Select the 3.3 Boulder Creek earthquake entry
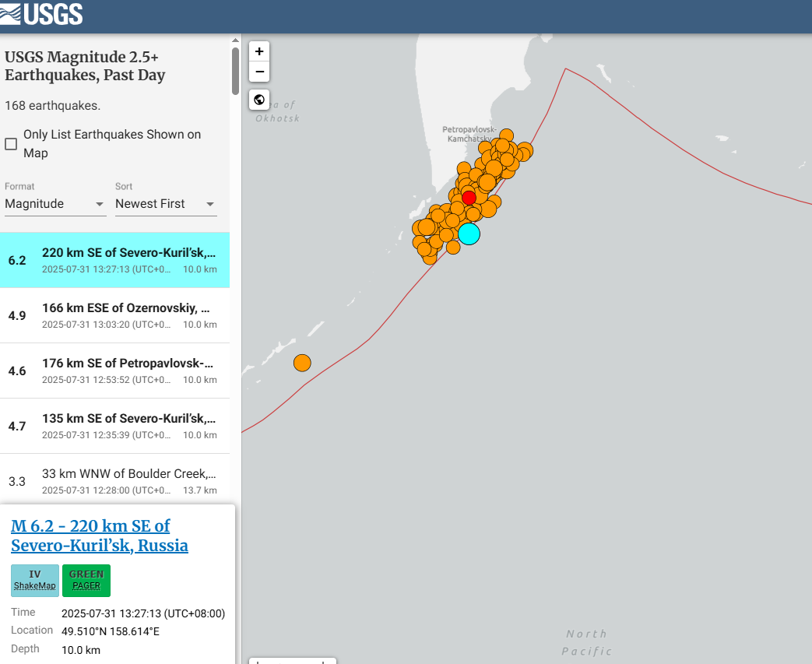812x664 pixels. coord(115,480)
